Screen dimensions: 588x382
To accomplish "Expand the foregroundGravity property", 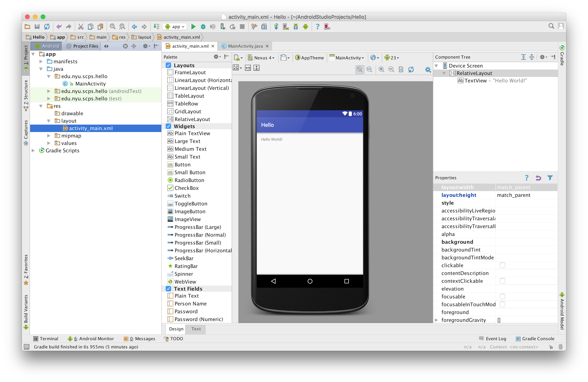I will (x=437, y=320).
